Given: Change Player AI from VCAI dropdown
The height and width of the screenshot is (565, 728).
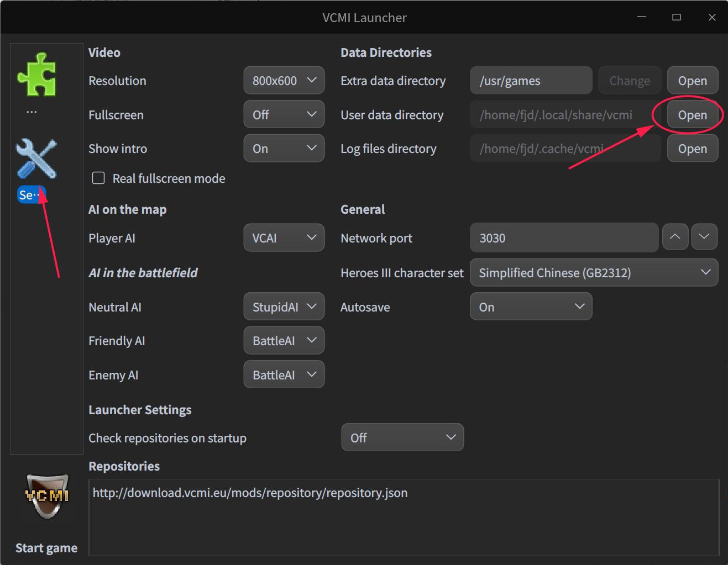Looking at the screenshot, I should pos(284,238).
